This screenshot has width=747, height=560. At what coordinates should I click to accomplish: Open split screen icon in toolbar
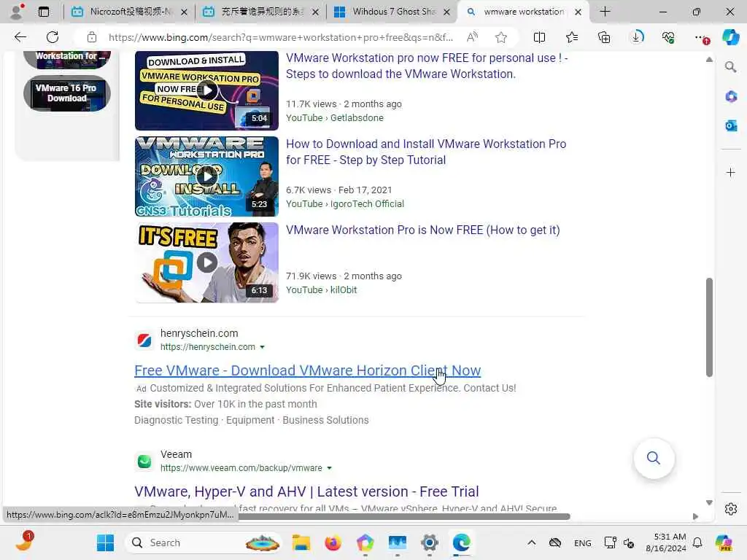click(x=539, y=37)
